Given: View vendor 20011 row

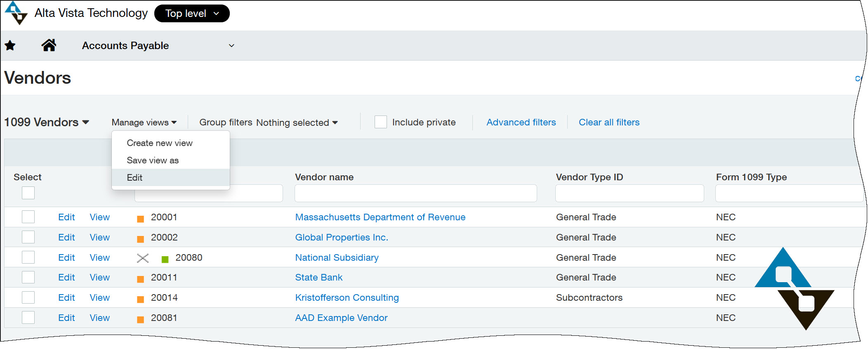Looking at the screenshot, I should 100,277.
